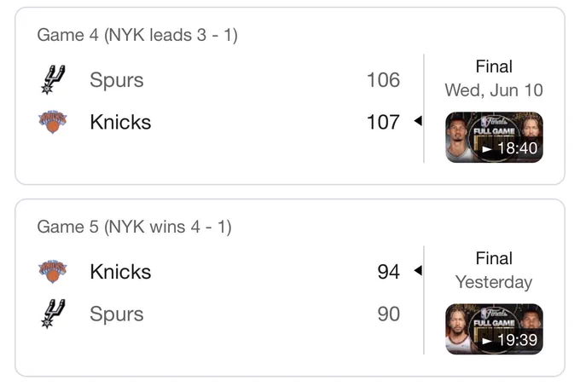Click the Spurs score 106
This screenshot has height=392, width=580.
383,80
